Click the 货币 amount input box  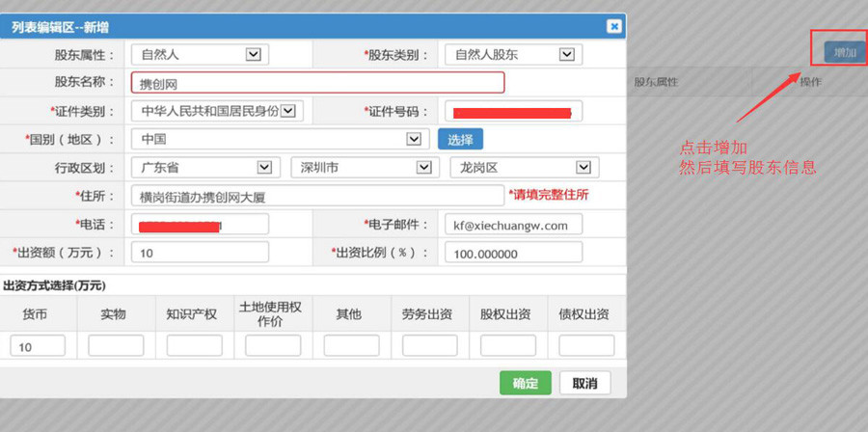click(x=38, y=345)
